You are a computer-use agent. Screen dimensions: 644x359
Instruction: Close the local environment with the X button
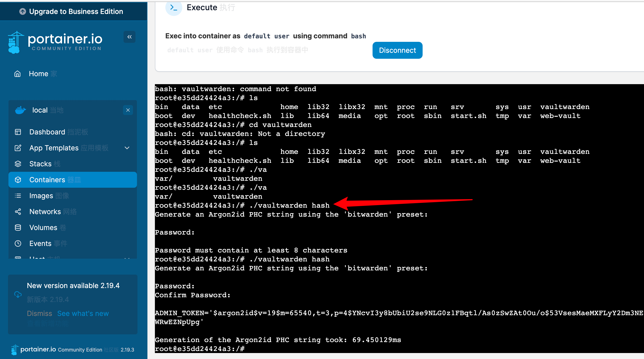tap(128, 110)
